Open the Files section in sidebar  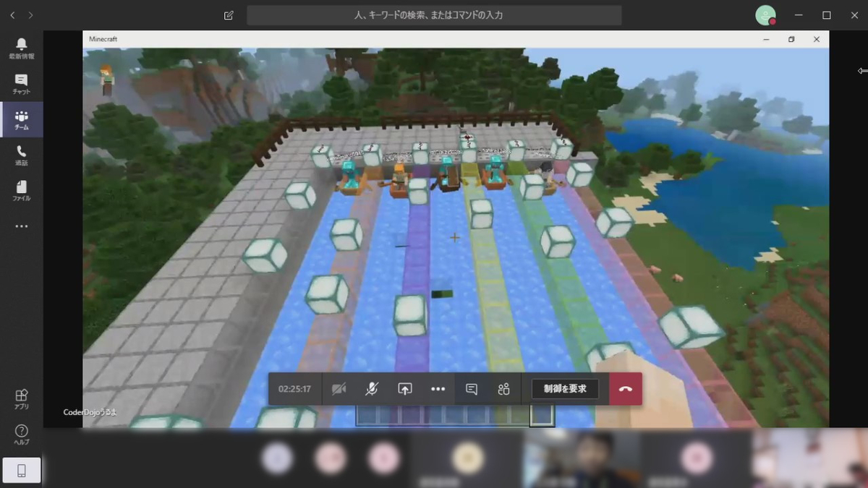click(x=21, y=190)
